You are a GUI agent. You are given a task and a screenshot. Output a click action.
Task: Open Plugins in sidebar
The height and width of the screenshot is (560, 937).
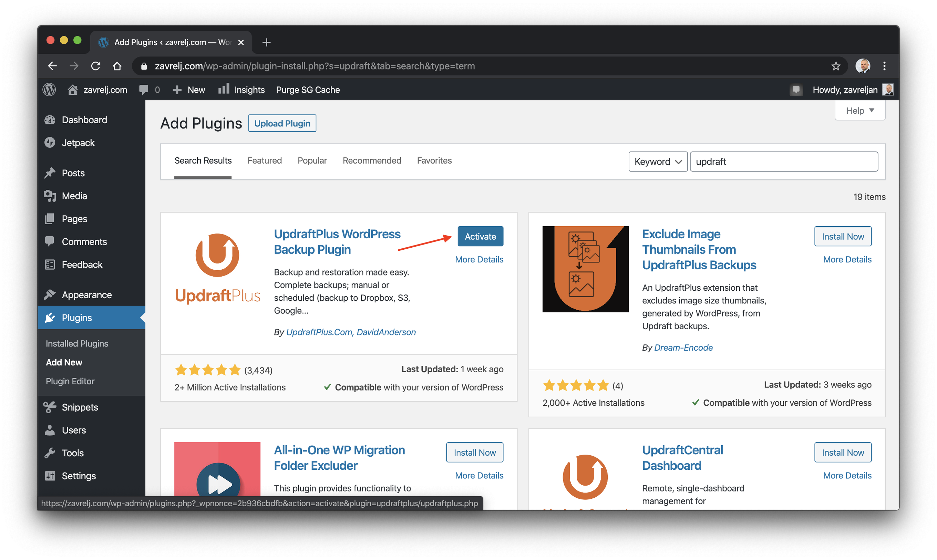[x=91, y=318]
